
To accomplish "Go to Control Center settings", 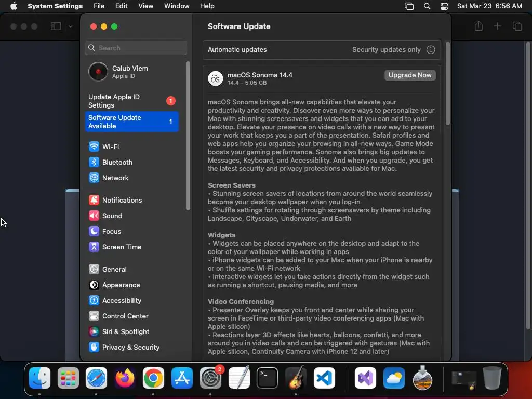I will tap(131, 316).
